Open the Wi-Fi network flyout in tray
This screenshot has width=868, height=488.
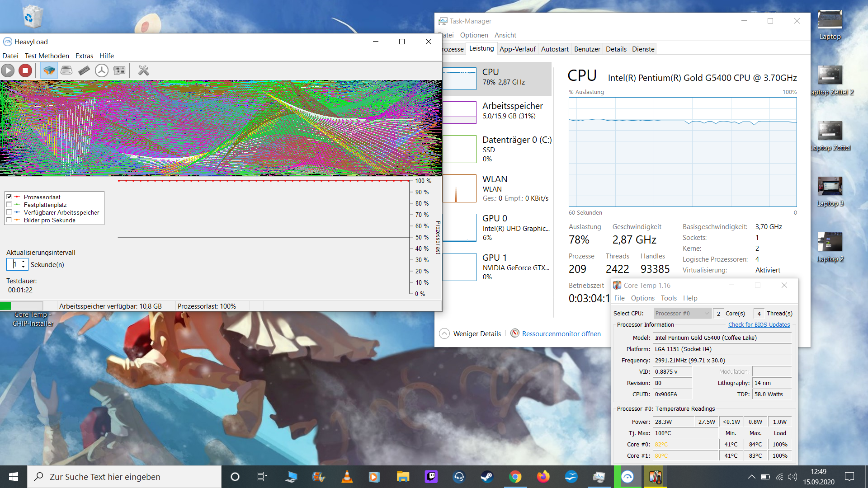pos(779,477)
